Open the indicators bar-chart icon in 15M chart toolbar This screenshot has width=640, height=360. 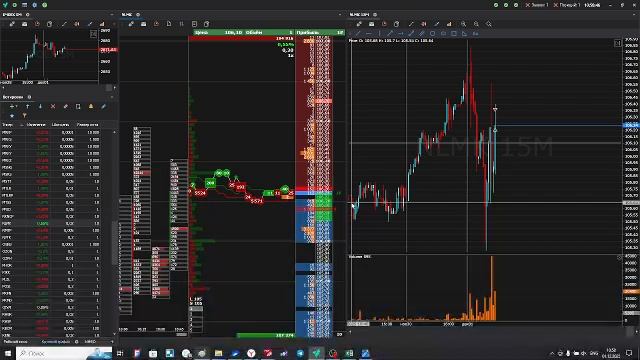pyautogui.click(x=449, y=24)
